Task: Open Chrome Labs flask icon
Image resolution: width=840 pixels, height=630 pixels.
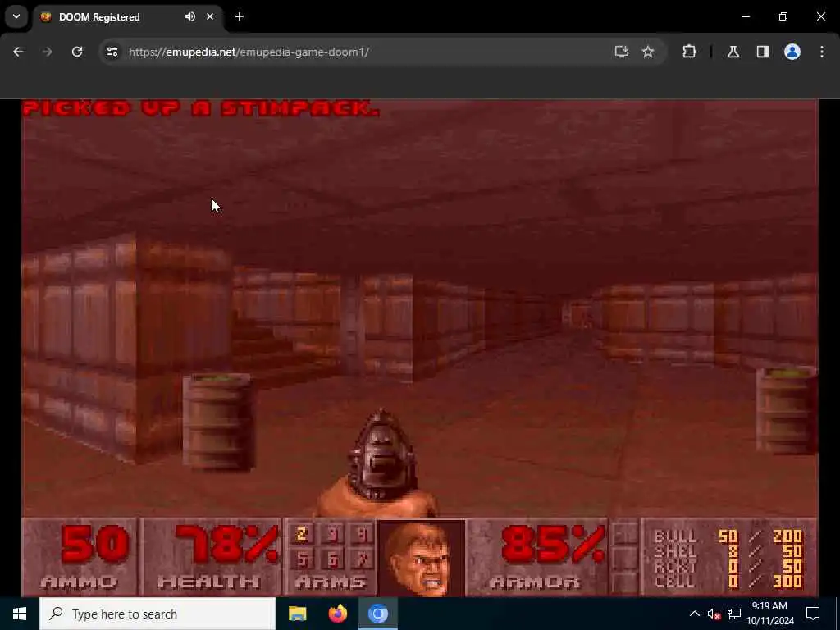Action: (x=733, y=52)
